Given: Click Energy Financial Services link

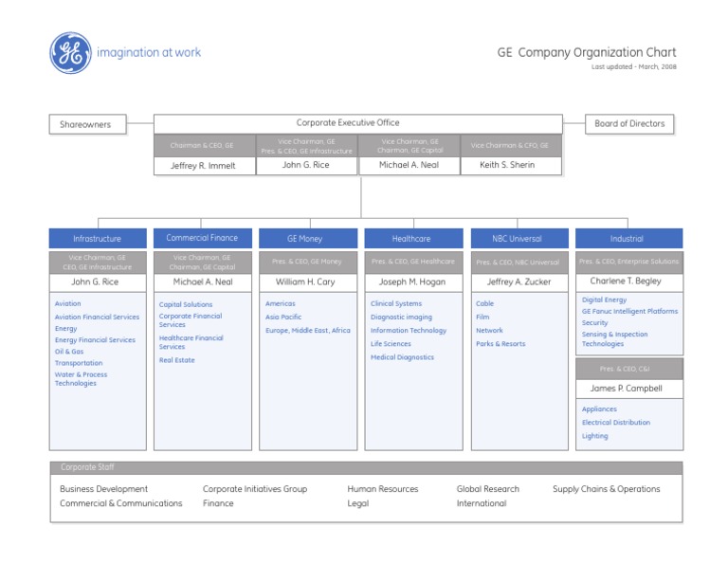Looking at the screenshot, I should [x=95, y=340].
